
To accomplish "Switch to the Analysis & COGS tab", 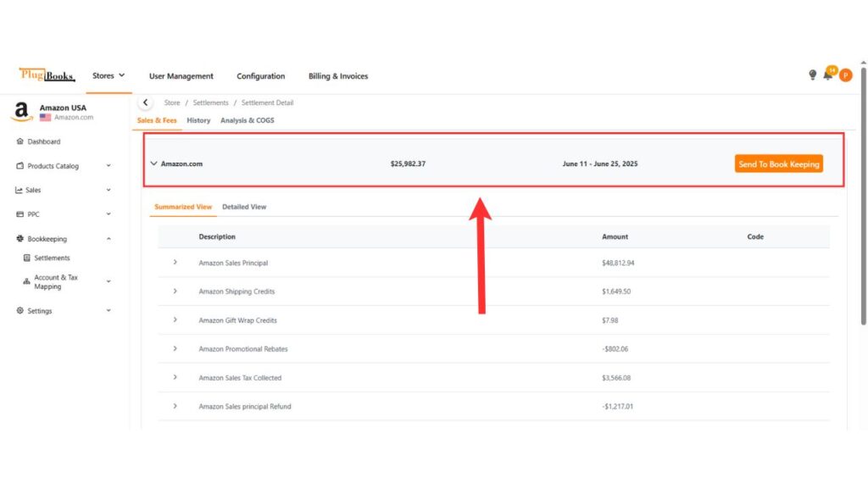I will (247, 120).
